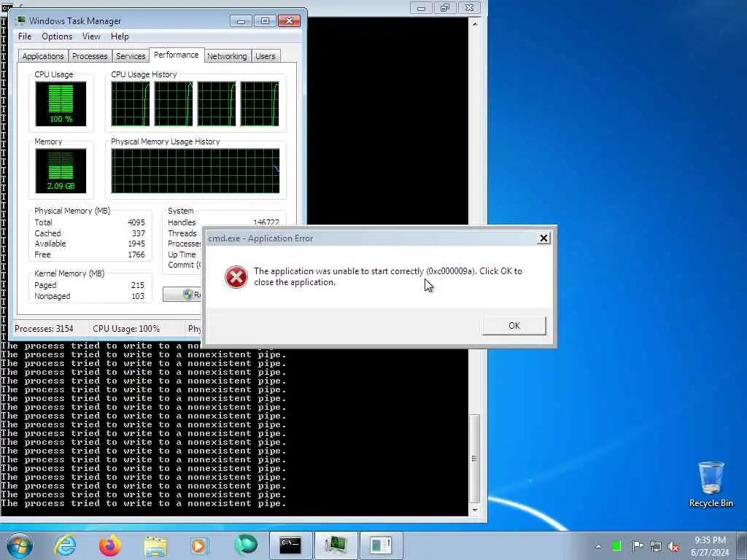Switch to the Processes tab
747x560 pixels.
click(x=90, y=56)
